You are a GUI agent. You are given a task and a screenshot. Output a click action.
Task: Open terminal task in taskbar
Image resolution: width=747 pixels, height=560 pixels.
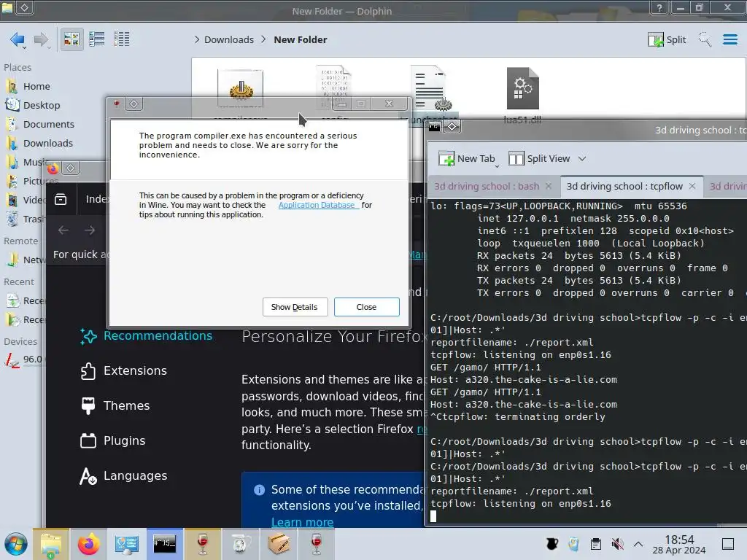pos(164,544)
